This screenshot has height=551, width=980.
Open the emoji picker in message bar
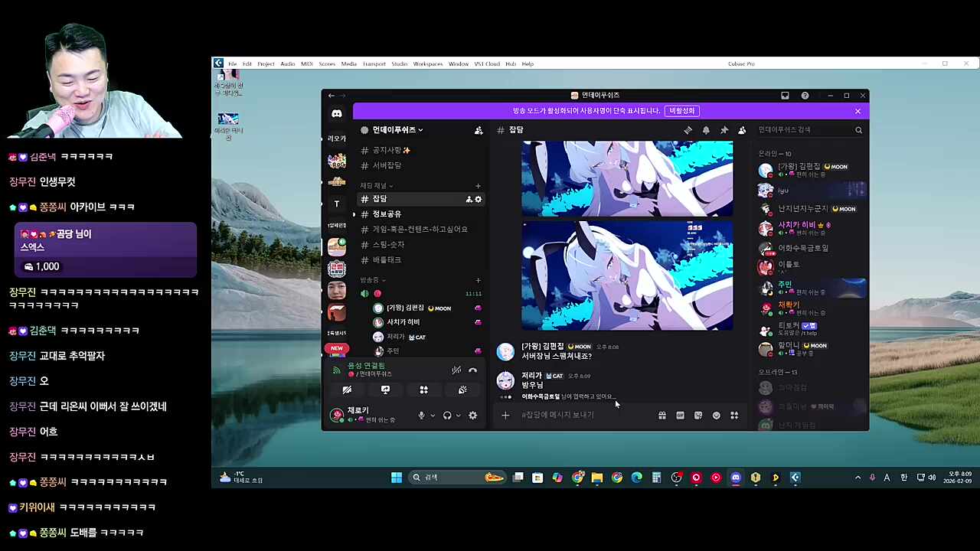[716, 416]
